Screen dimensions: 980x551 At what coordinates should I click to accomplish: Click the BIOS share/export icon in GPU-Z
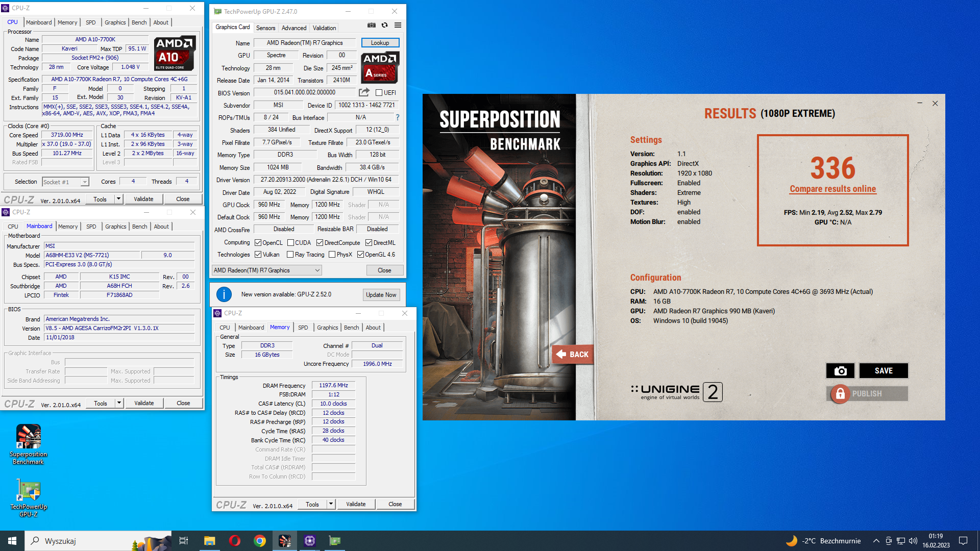[364, 92]
